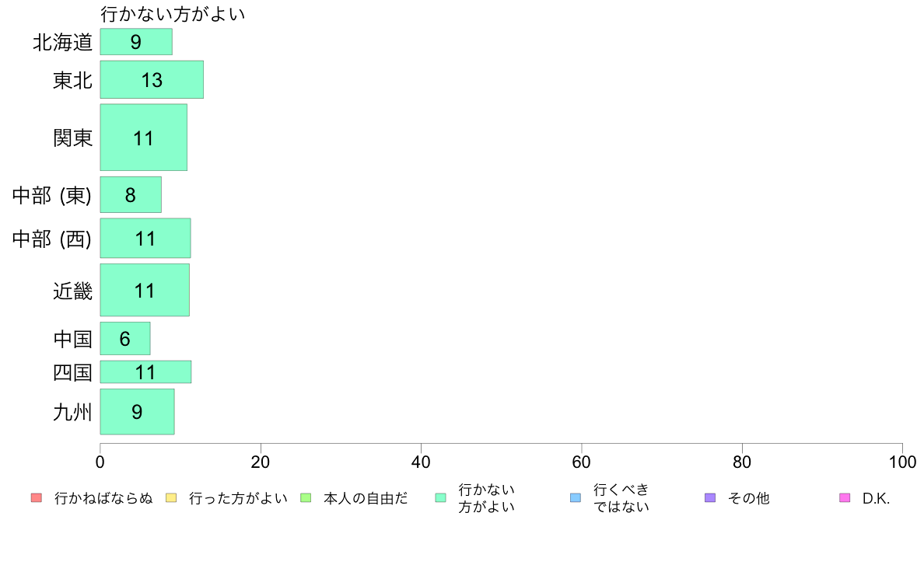Viewport: 924px width, 572px height.
Task: Select the 中部 (東) bar showing 8
Action: 131,195
